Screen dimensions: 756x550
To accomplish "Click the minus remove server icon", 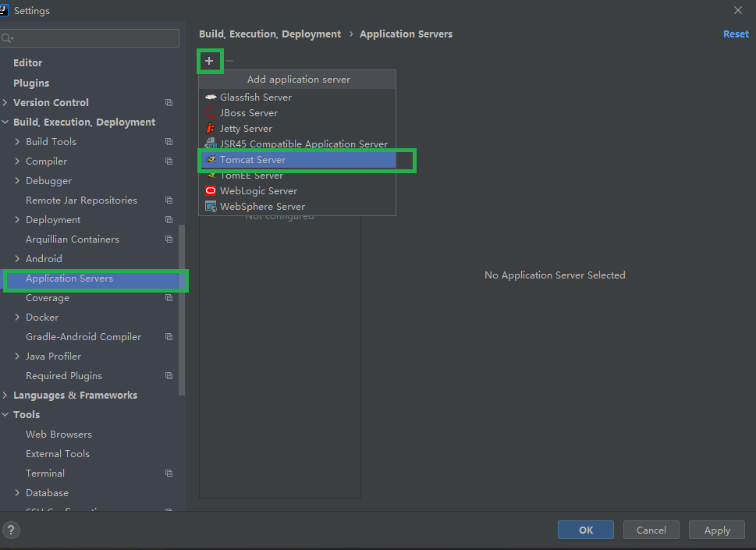I will (x=229, y=61).
